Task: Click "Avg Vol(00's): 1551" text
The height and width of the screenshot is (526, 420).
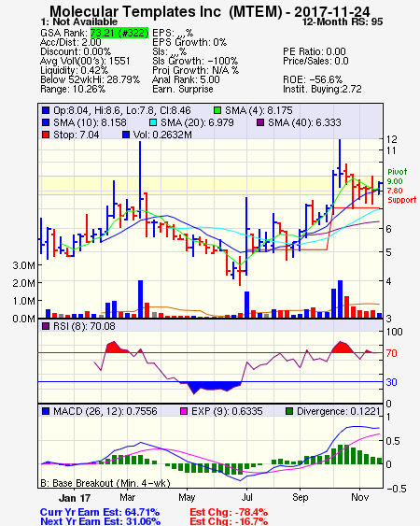Action: (85, 61)
